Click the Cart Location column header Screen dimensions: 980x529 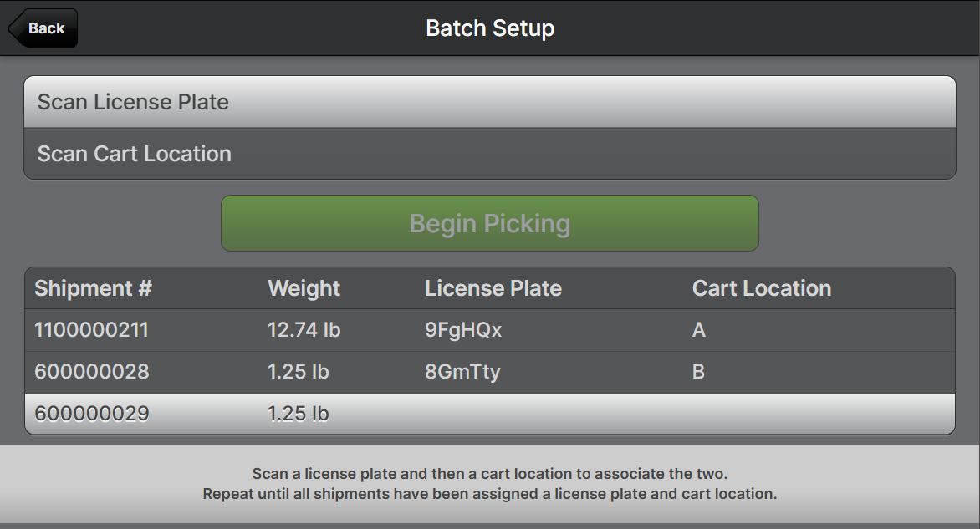pos(762,288)
